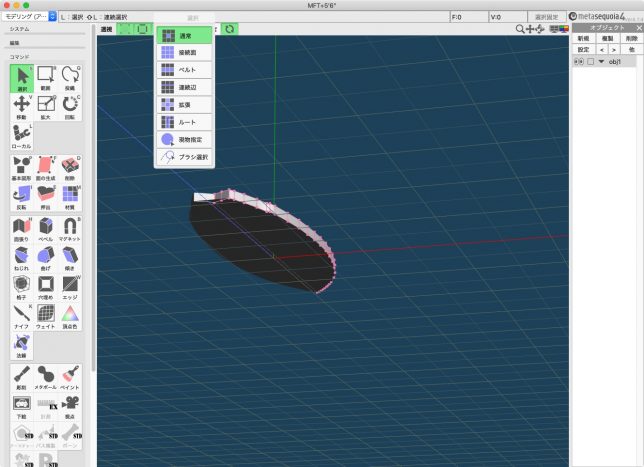Viewport: 644px width, 467px height.
Task: Open the ローカル local axis tool
Action: (22, 136)
